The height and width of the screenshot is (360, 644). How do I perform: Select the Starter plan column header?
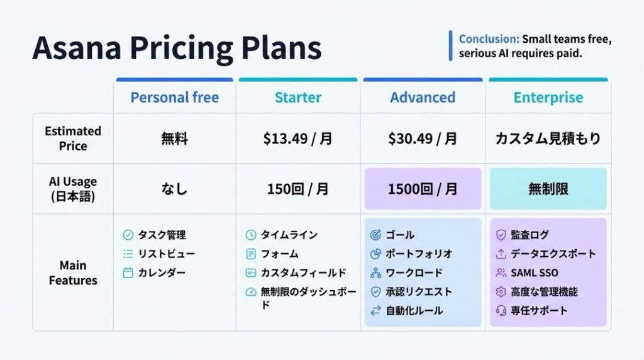[x=298, y=98]
